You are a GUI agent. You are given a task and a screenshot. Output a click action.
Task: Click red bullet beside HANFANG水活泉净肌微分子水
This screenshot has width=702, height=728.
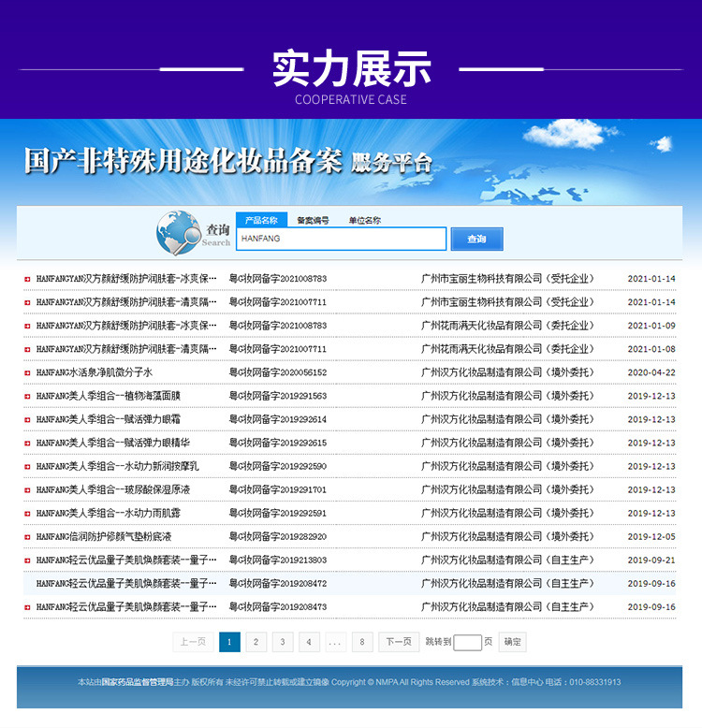coord(27,372)
